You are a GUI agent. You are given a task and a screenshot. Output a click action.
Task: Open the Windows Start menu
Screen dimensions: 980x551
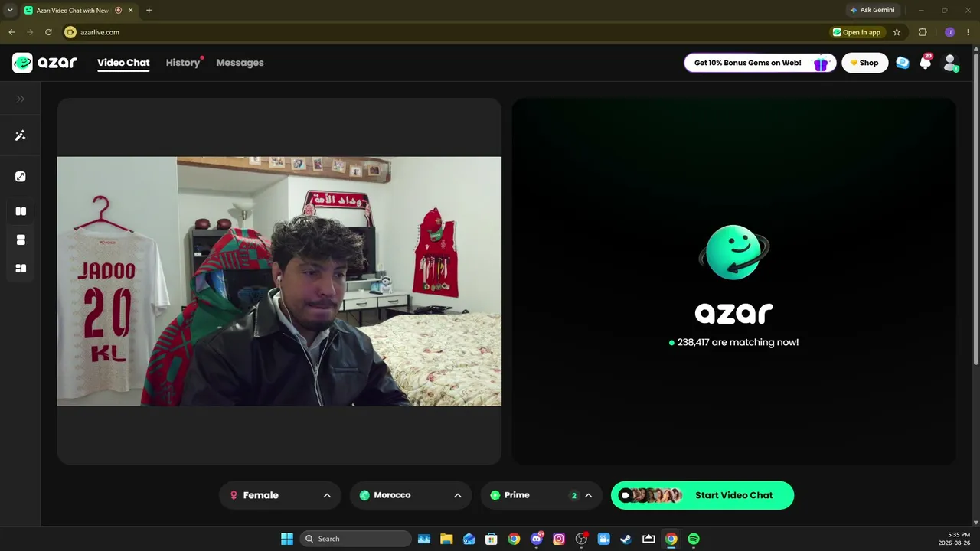287,539
